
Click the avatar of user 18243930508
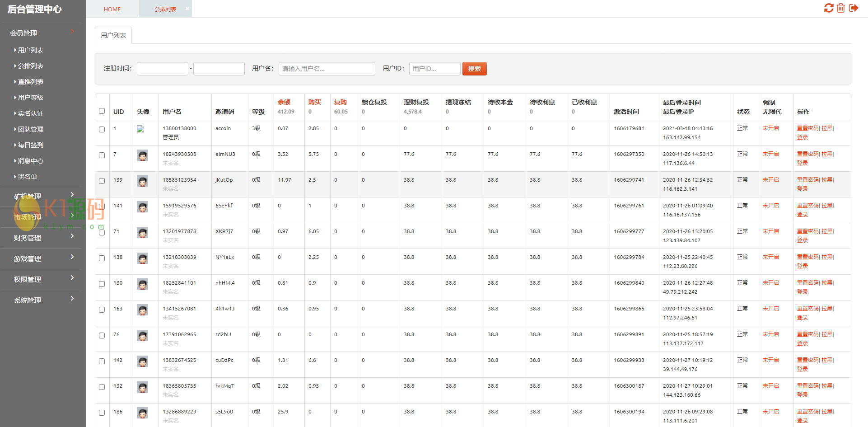click(x=143, y=155)
